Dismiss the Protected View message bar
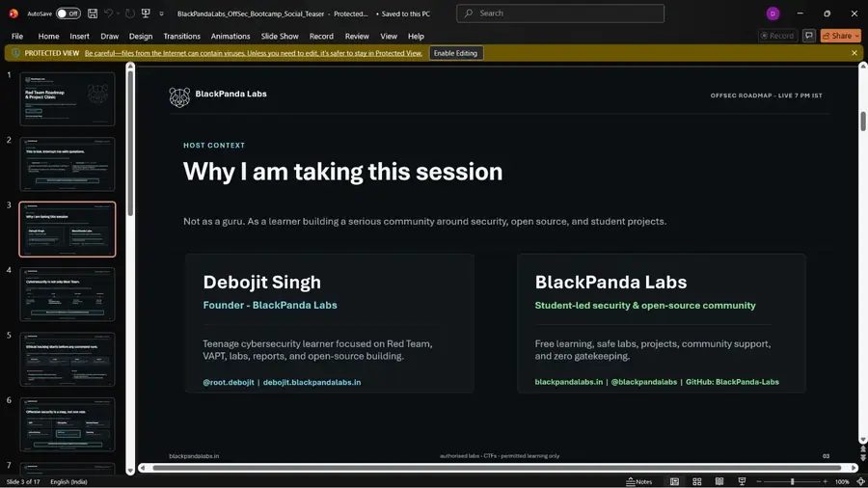 click(854, 53)
